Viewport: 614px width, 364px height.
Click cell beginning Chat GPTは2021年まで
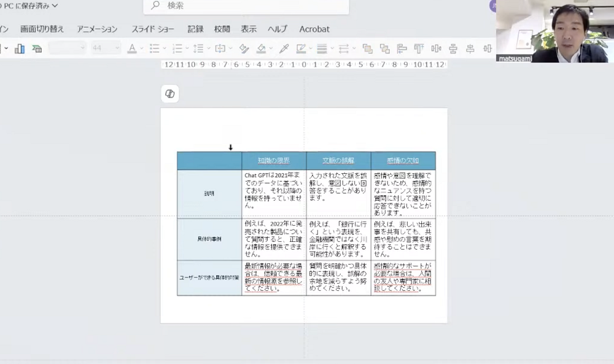274,194
